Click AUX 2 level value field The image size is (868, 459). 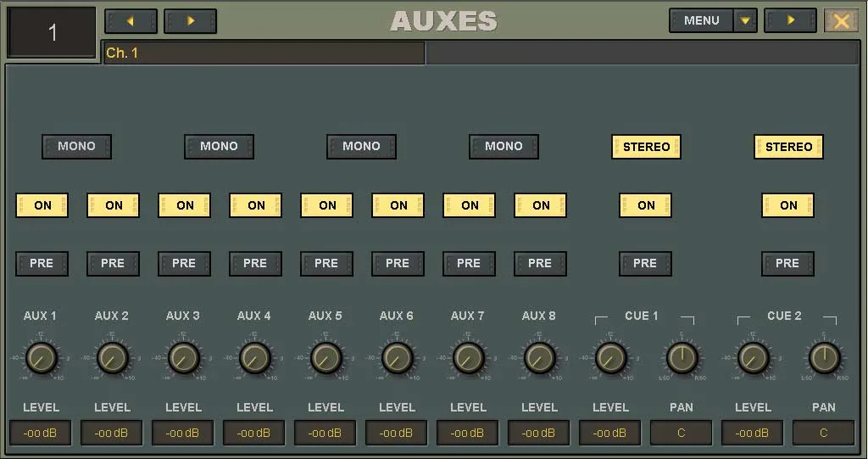[x=111, y=433]
